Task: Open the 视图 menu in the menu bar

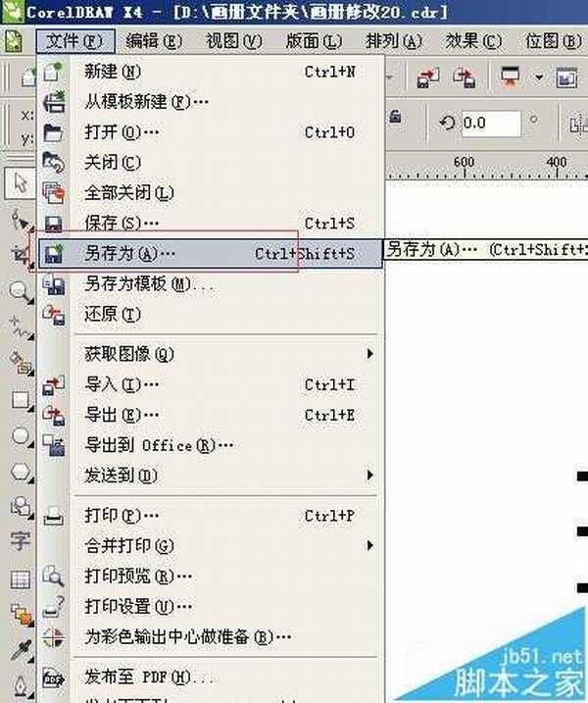Action: [x=233, y=41]
